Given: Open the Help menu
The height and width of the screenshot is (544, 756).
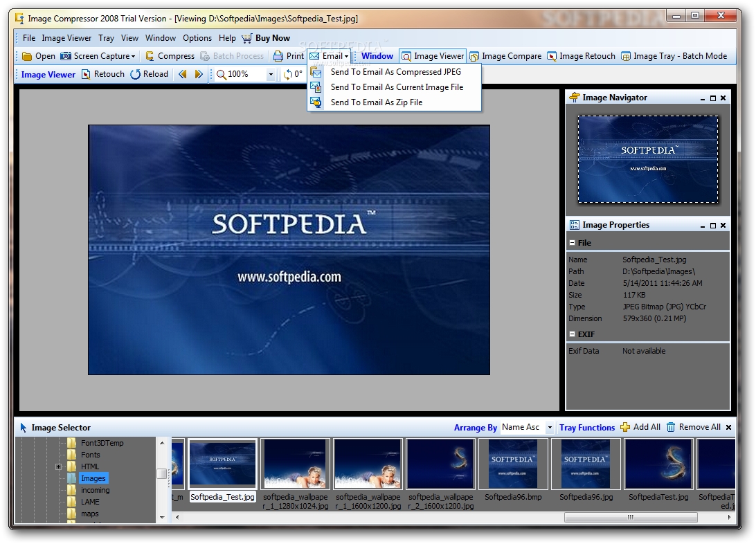Looking at the screenshot, I should pos(227,38).
